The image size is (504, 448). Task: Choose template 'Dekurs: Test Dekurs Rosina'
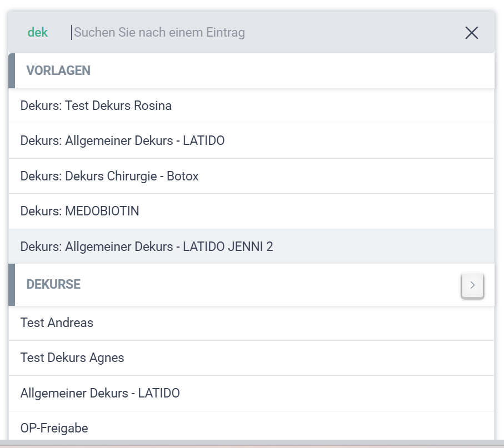point(96,105)
